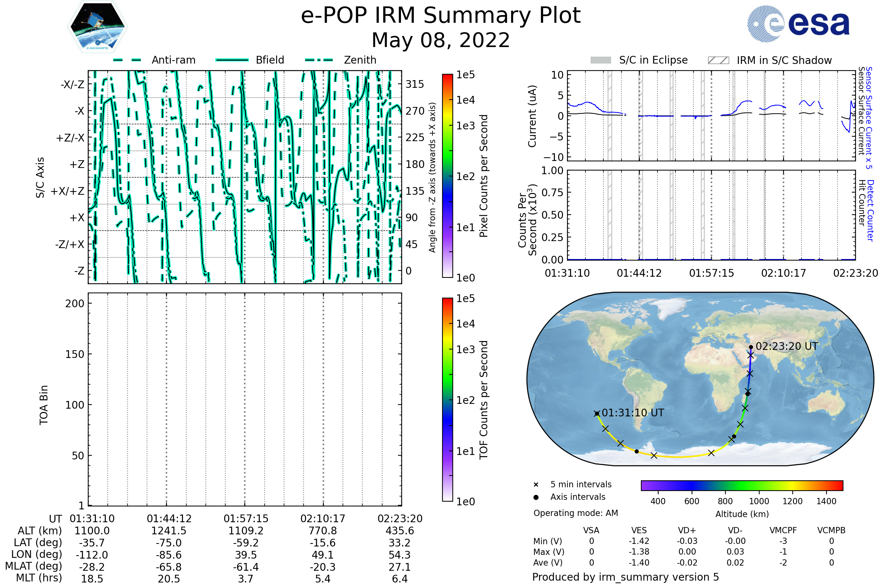Click the Anti-ram dashed legend line
Screen dimensions: 882x588
[x=128, y=60]
